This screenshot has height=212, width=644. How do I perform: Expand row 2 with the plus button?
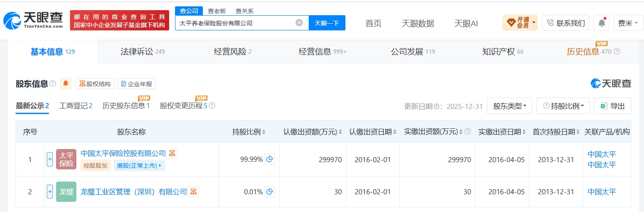(50, 192)
